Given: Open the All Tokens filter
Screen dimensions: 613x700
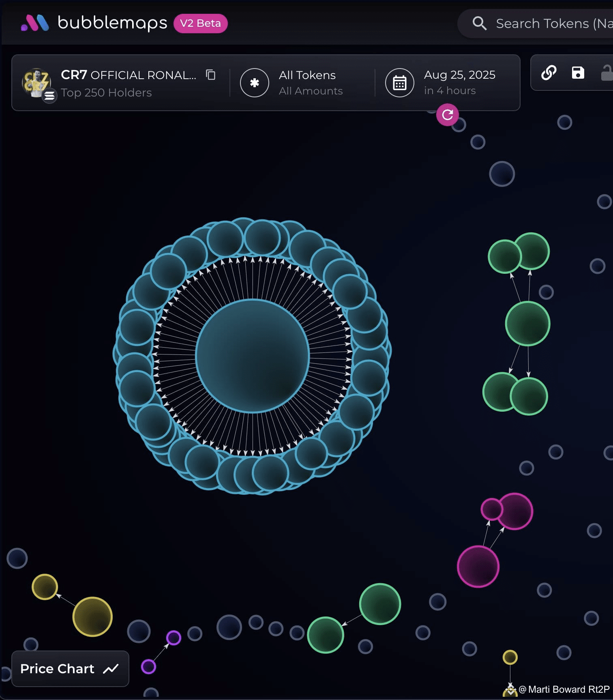Looking at the screenshot, I should pos(311,83).
